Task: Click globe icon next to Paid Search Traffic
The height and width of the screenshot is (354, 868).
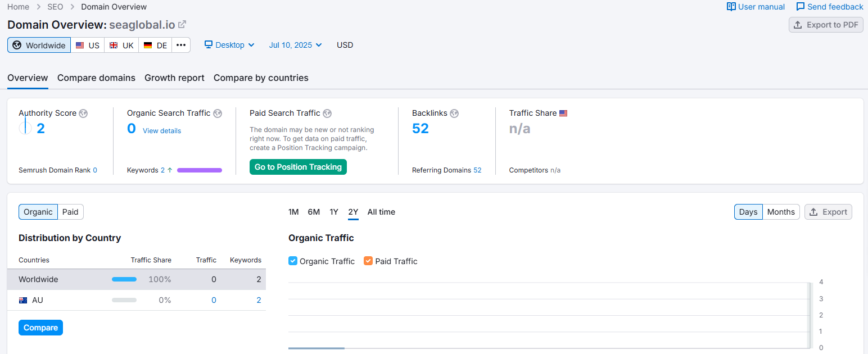Action: [x=327, y=113]
